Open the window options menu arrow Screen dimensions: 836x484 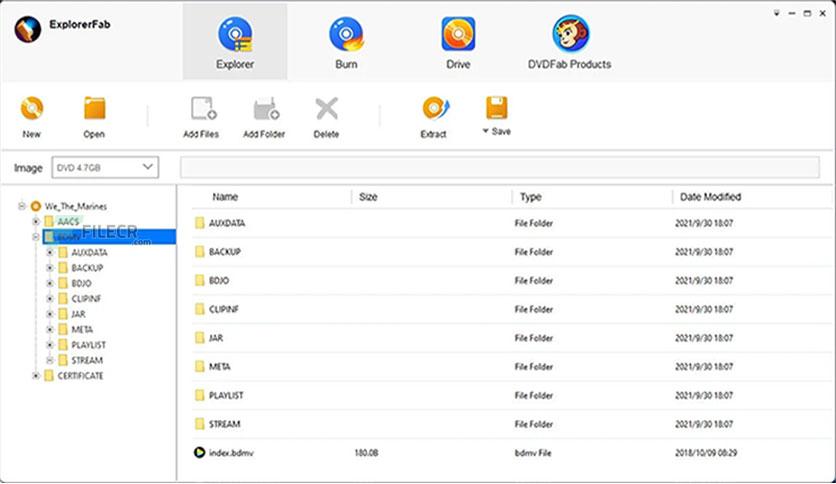(x=776, y=13)
